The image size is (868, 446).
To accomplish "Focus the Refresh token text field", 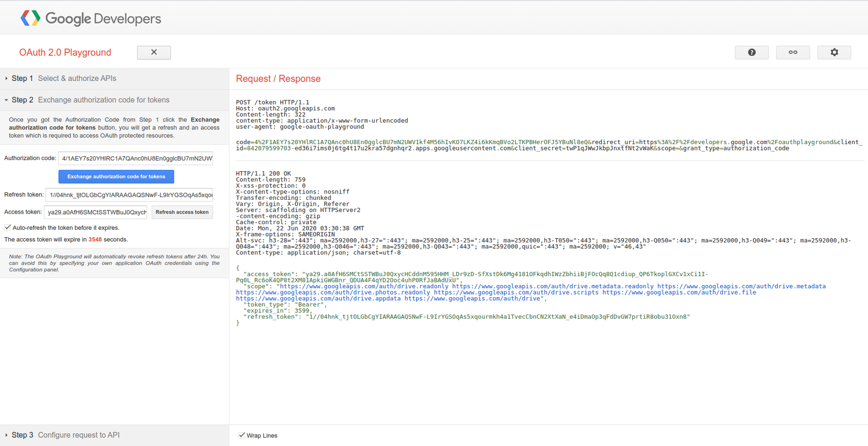I will coord(129,195).
